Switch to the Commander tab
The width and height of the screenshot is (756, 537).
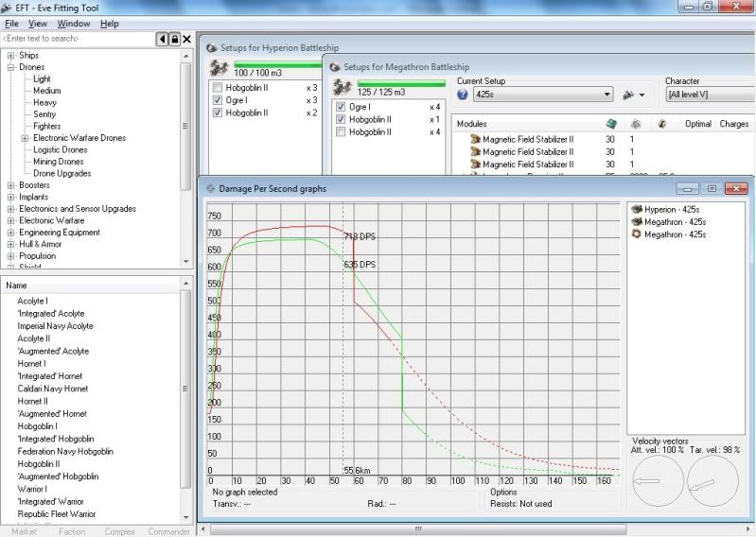(168, 531)
